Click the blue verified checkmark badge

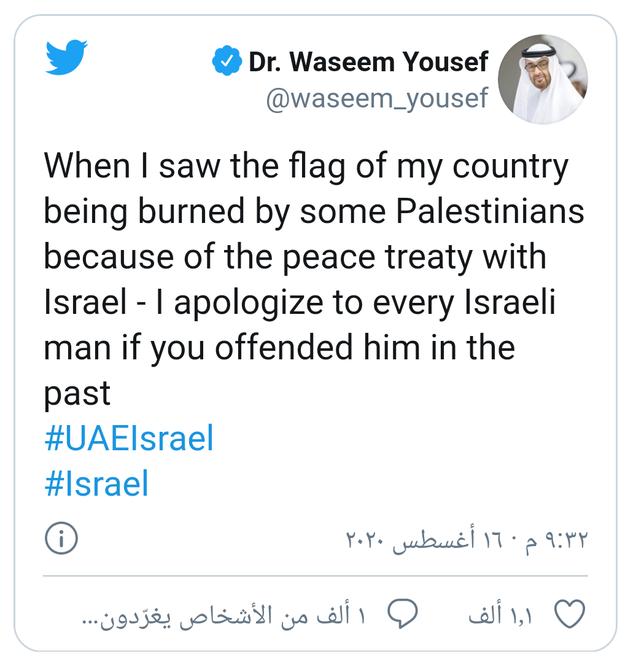[x=225, y=61]
